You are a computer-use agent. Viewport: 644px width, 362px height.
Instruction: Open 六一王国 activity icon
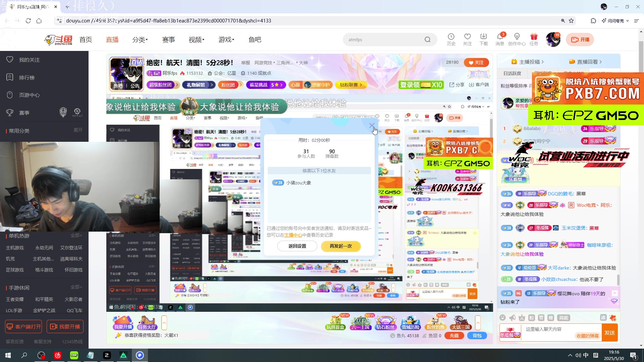[x=360, y=323]
